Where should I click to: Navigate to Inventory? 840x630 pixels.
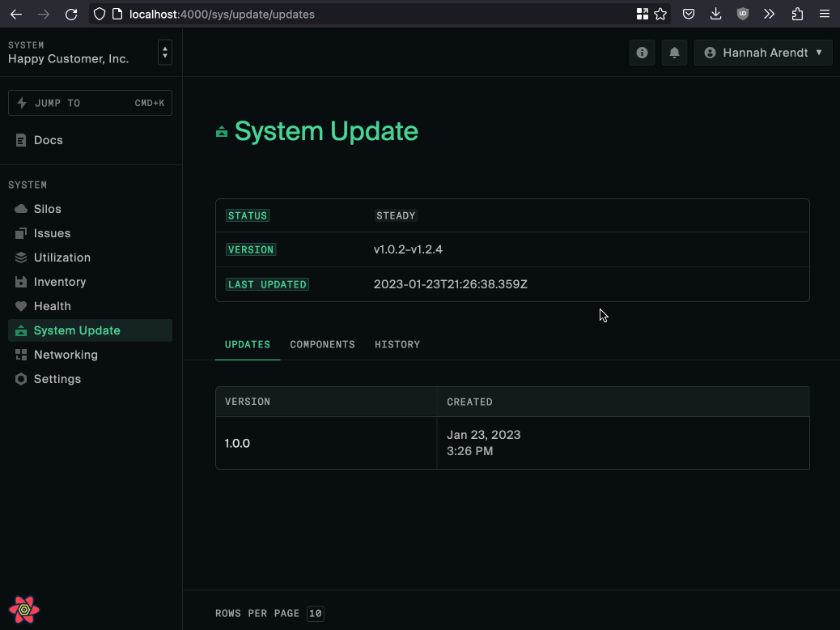90,282
